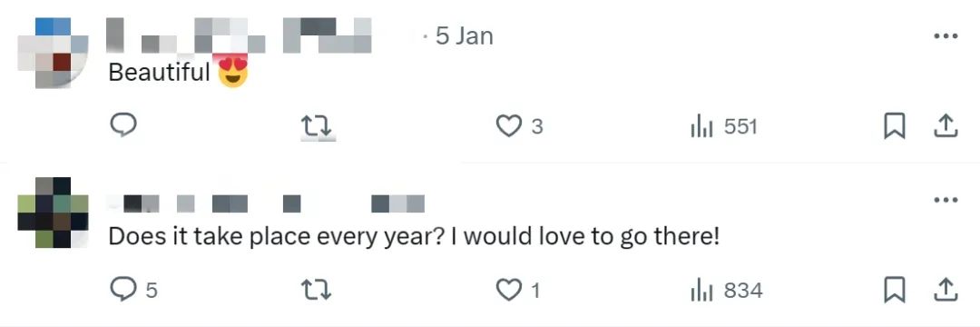Retweet the "Beautiful" comment
The image size is (980, 327).
[317, 127]
